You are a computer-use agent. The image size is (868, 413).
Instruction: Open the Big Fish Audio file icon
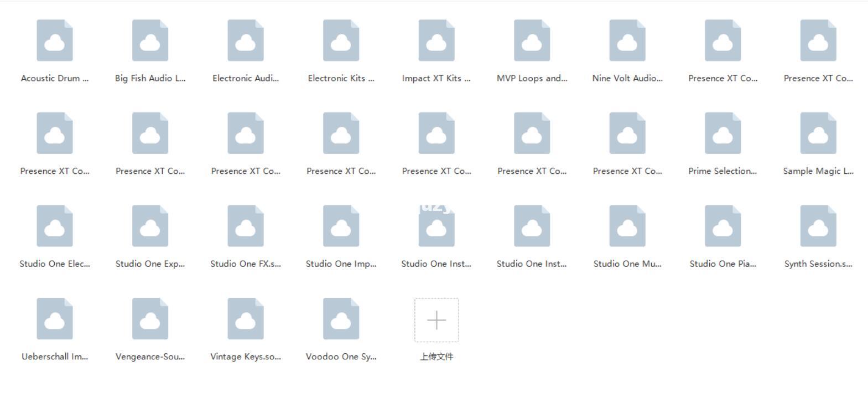150,40
